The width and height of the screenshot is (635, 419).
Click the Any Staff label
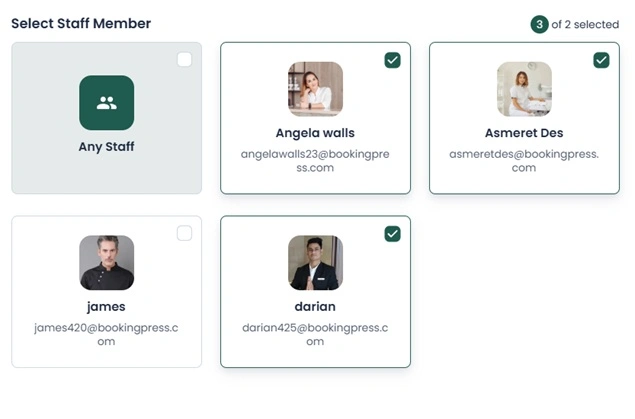(x=106, y=147)
